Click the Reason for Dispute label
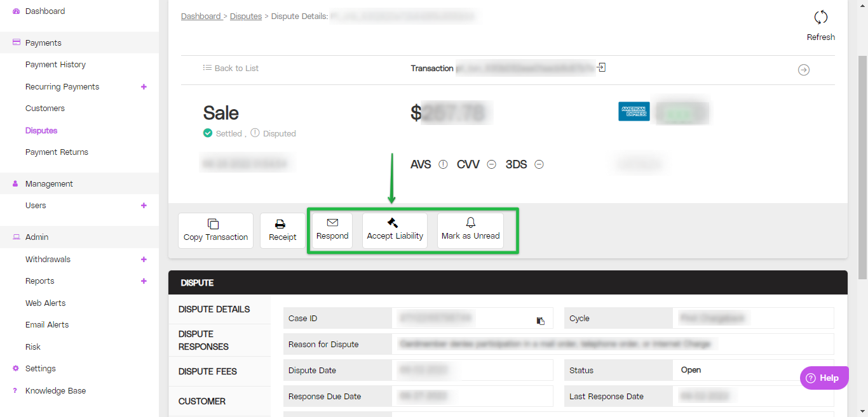Image resolution: width=868 pixels, height=417 pixels. [323, 345]
